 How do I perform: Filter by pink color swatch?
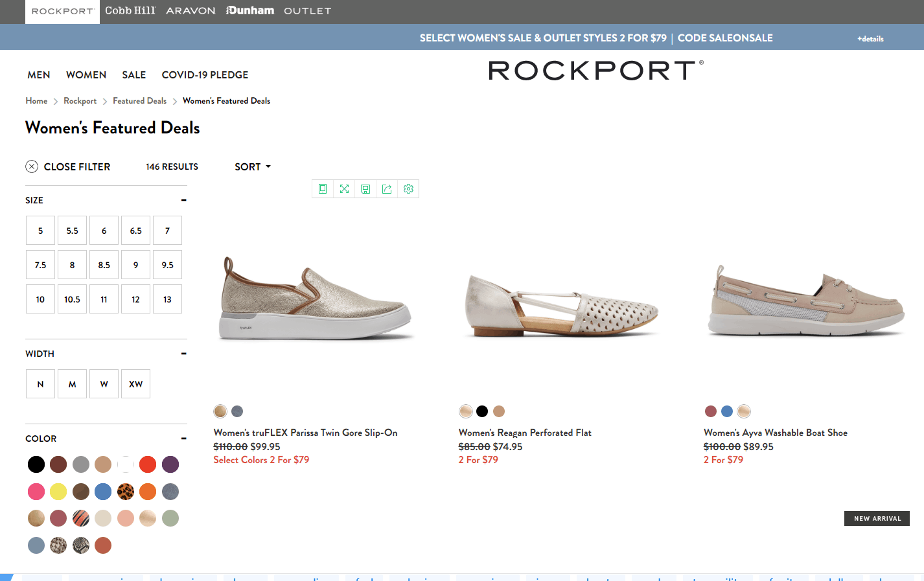(36, 492)
